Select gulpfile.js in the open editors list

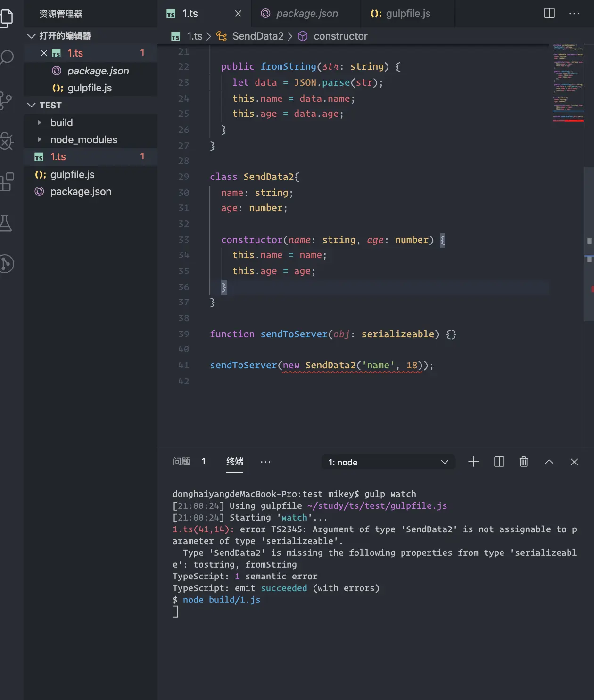(x=91, y=88)
